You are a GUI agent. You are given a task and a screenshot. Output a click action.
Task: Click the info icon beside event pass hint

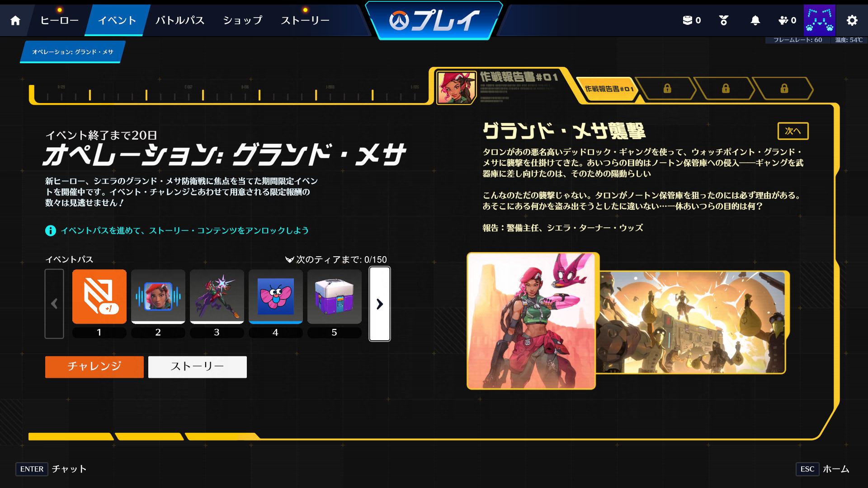click(x=50, y=230)
